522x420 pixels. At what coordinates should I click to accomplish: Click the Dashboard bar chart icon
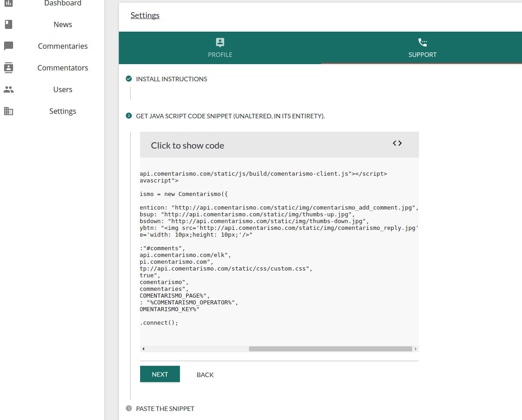click(x=9, y=3)
